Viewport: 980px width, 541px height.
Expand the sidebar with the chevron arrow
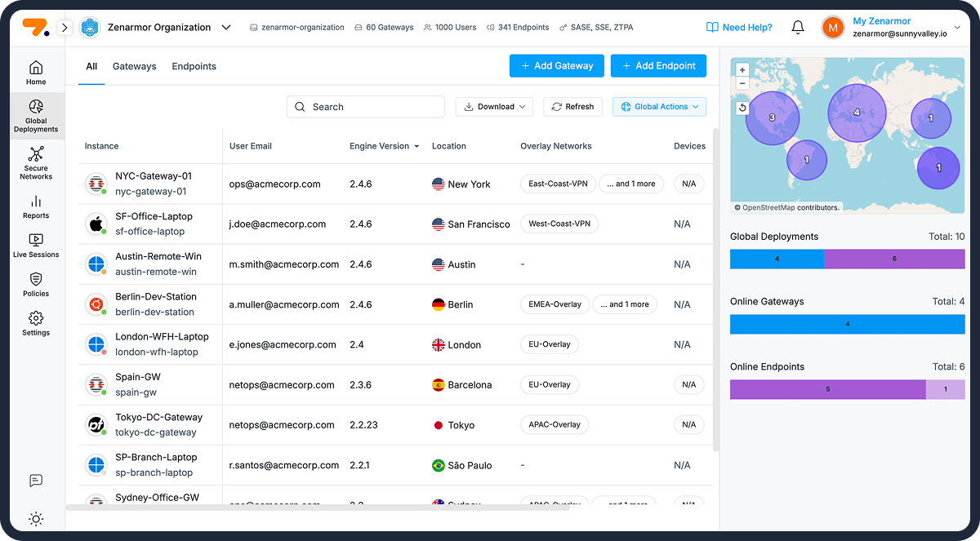coord(65,28)
